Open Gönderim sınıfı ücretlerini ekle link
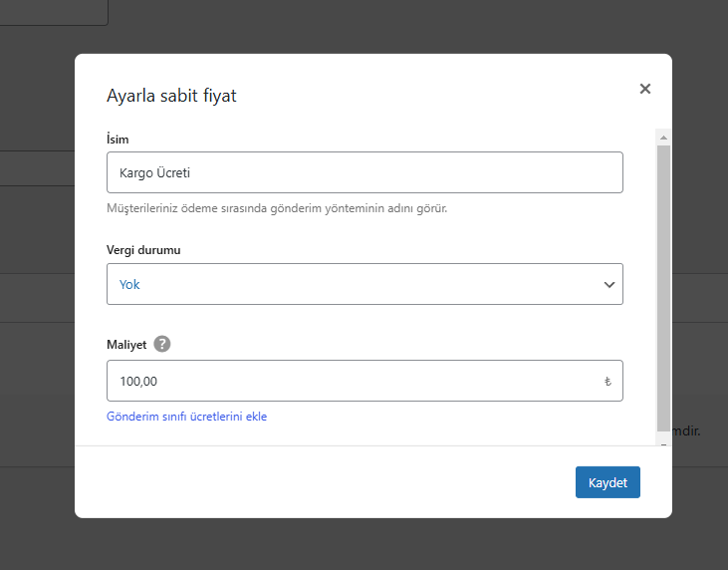The image size is (728, 570). pos(186,417)
